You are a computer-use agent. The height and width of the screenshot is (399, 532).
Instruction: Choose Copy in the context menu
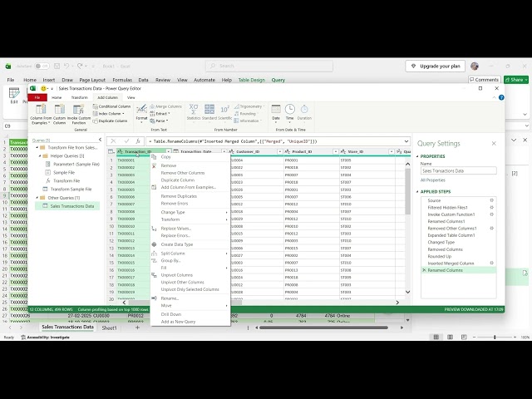[x=190, y=157]
